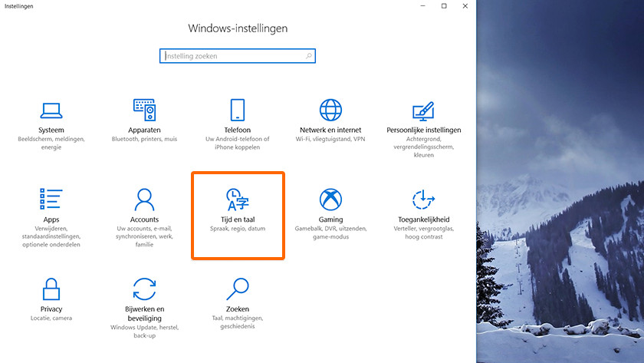Open Bijwerken en beveiliging sync icon
Image resolution: width=644 pixels, height=363 pixels.
point(144,289)
